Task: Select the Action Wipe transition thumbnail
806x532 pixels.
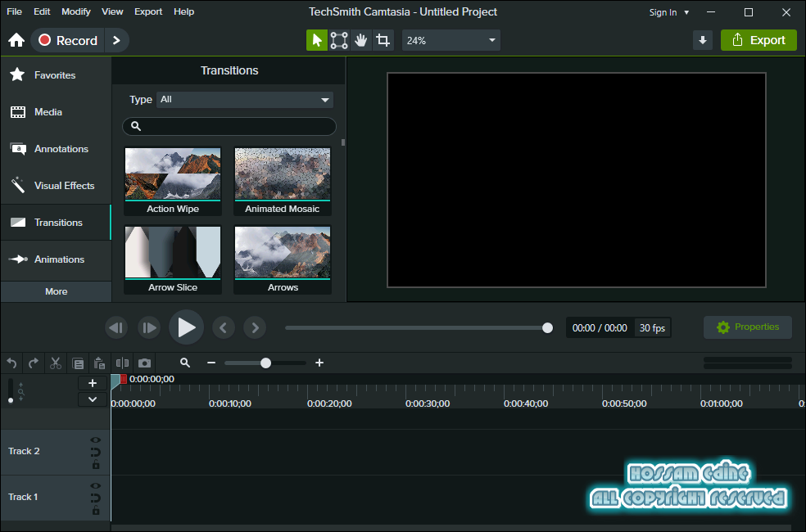Action: pos(173,181)
